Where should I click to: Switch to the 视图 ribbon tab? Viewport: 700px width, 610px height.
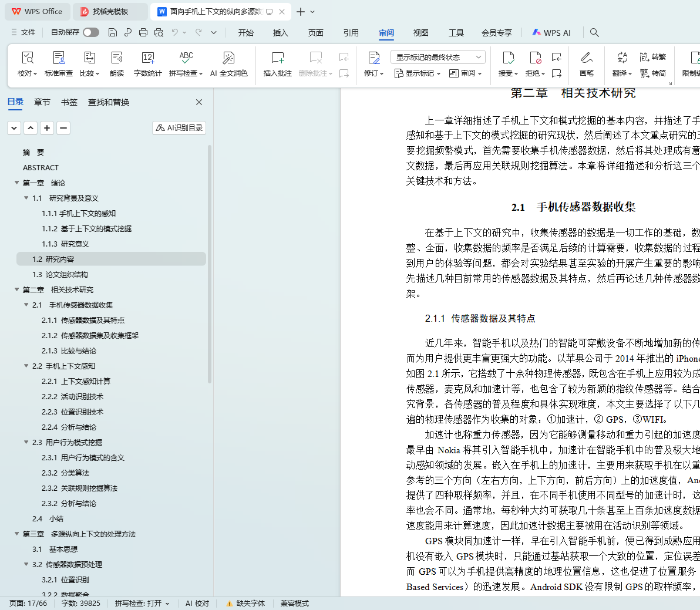420,33
